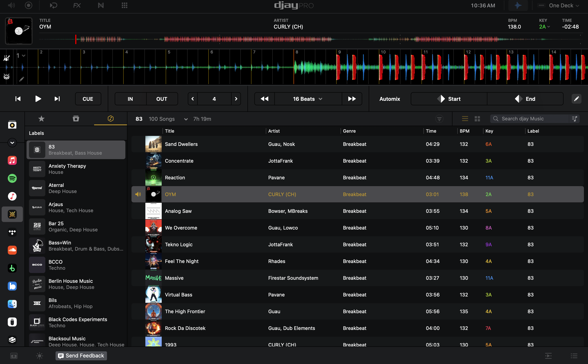The image size is (588, 364).
Task: Open the TIDAL library source
Action: pyautogui.click(x=12, y=232)
